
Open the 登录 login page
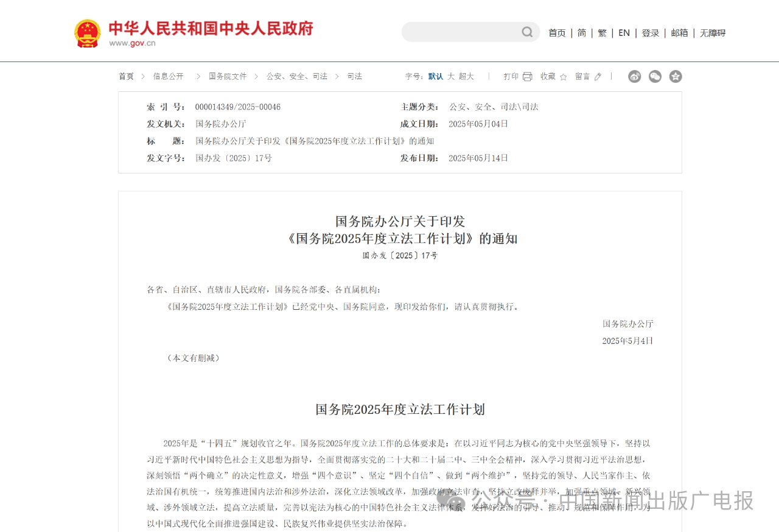651,33
